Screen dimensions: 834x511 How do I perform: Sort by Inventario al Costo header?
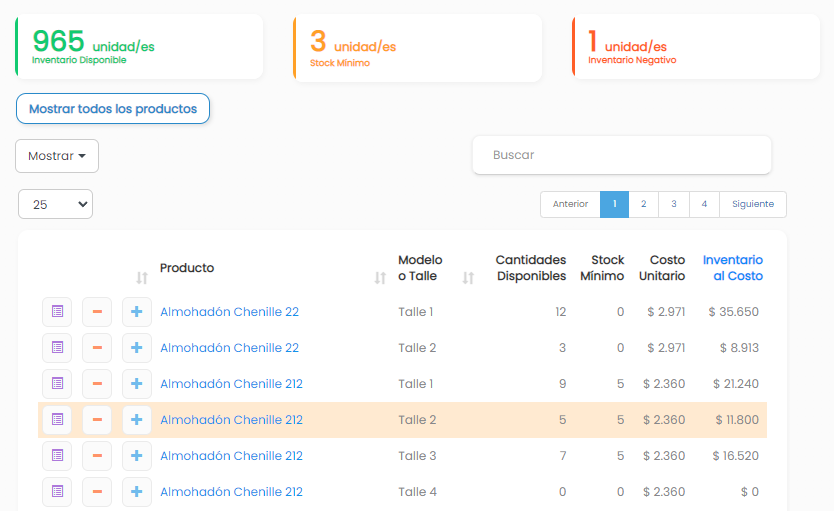(x=732, y=268)
